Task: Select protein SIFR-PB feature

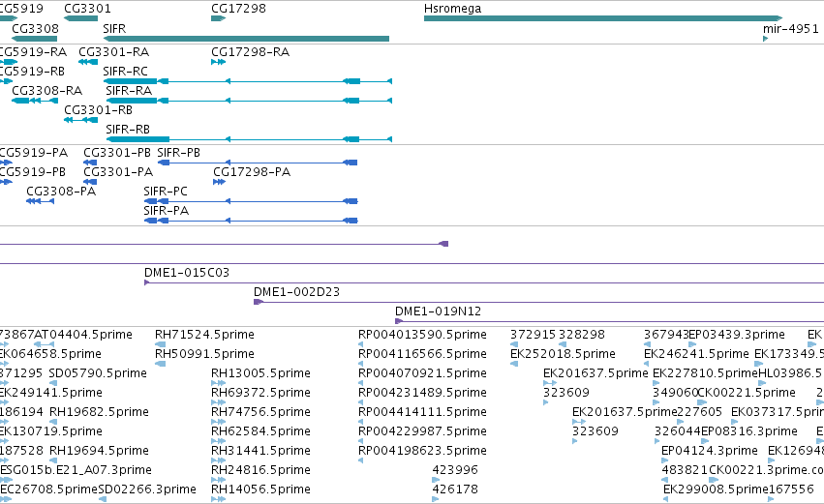Action: [x=258, y=163]
